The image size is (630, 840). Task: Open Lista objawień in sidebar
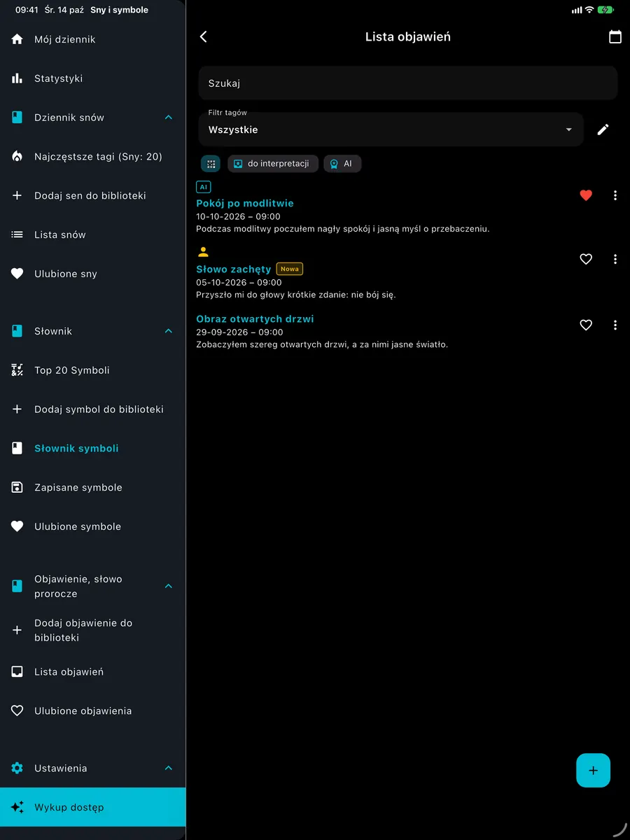point(93,672)
